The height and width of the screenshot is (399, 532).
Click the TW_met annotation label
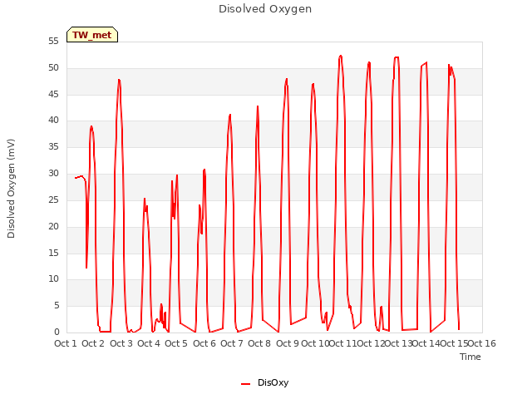92,35
